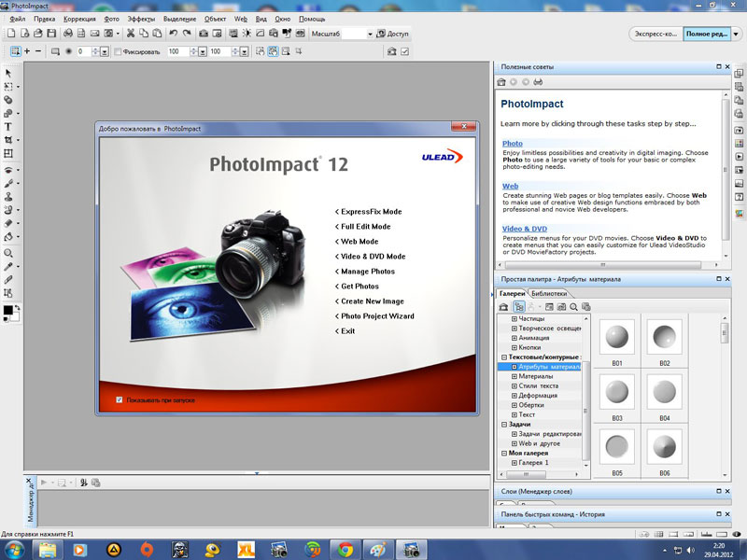Pick the Zoom magnifier tool
Image resolution: width=747 pixels, height=560 pixels.
coord(8,253)
